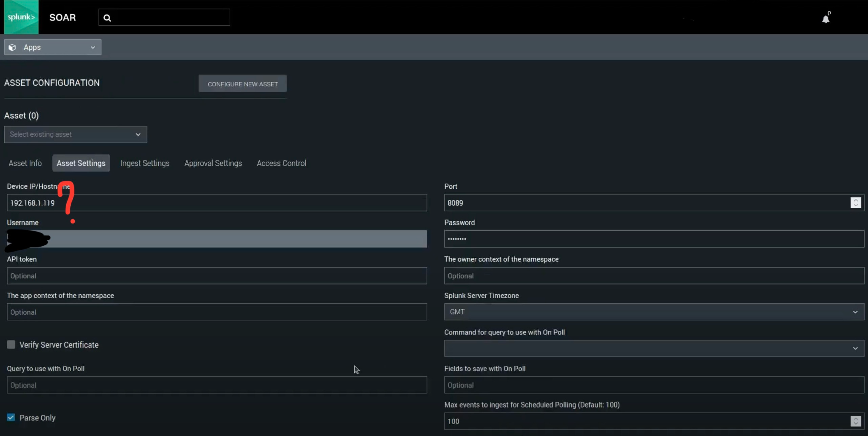Screen dimensions: 868x436
Task: Select the Access Control tab
Action: click(x=281, y=163)
